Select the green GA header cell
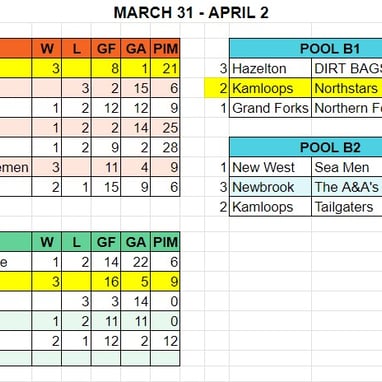Image resolution: width=382 pixels, height=382 pixels. tap(136, 242)
